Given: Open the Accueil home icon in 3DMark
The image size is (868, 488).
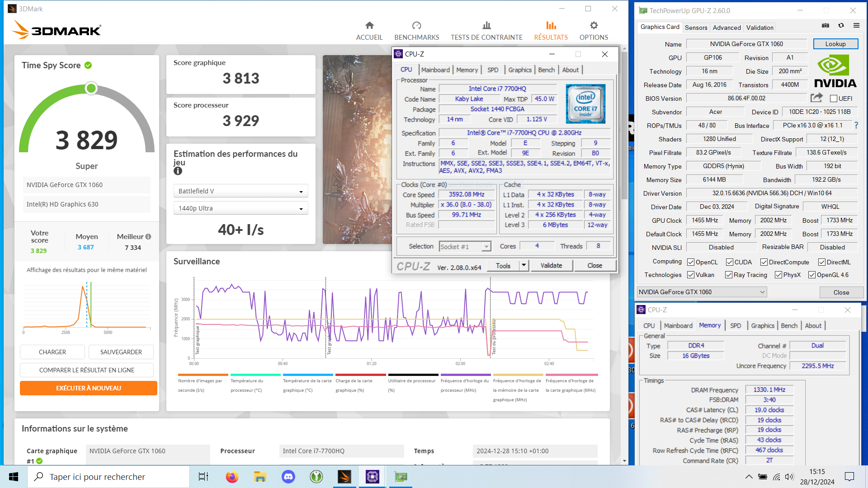Looking at the screenshot, I should click(369, 25).
